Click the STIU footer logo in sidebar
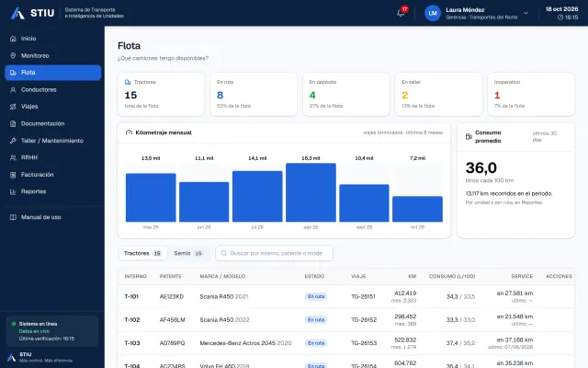588x368 pixels. [12, 357]
